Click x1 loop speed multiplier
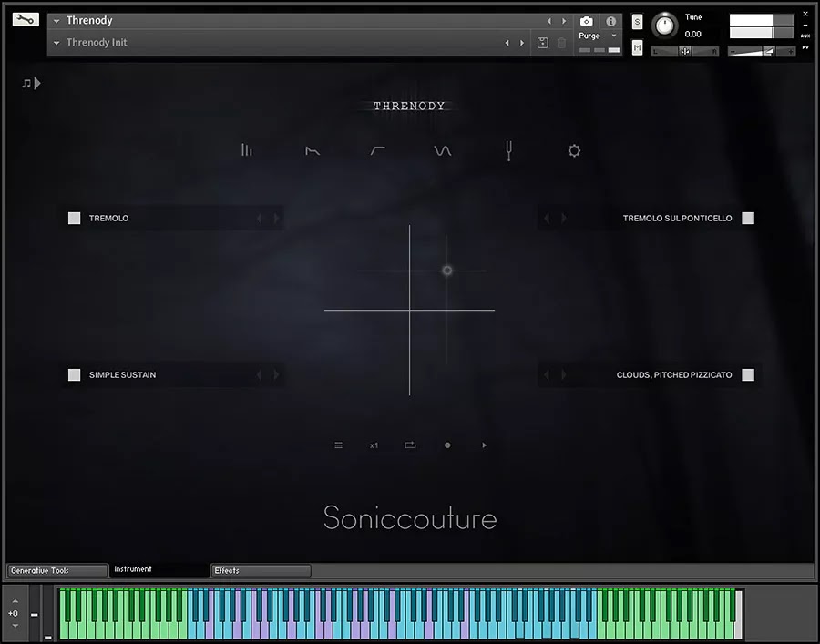 click(x=374, y=445)
